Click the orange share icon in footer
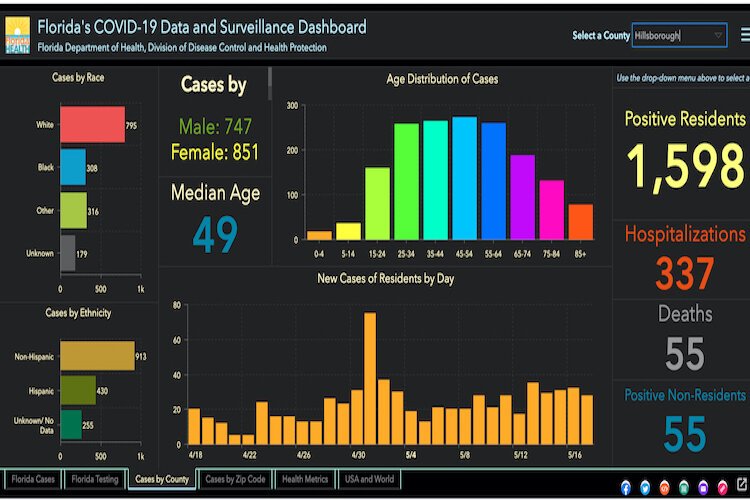This screenshot has width=750, height=500. [x=665, y=487]
